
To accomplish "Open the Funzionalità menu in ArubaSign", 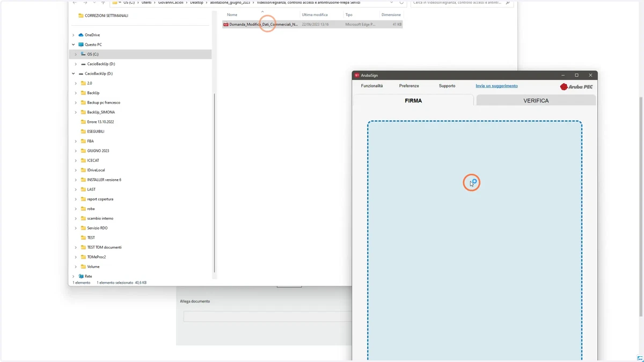I will 372,86.
